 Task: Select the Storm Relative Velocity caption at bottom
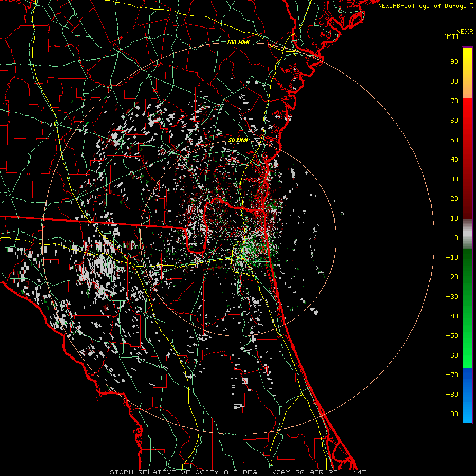pyautogui.click(x=237, y=472)
